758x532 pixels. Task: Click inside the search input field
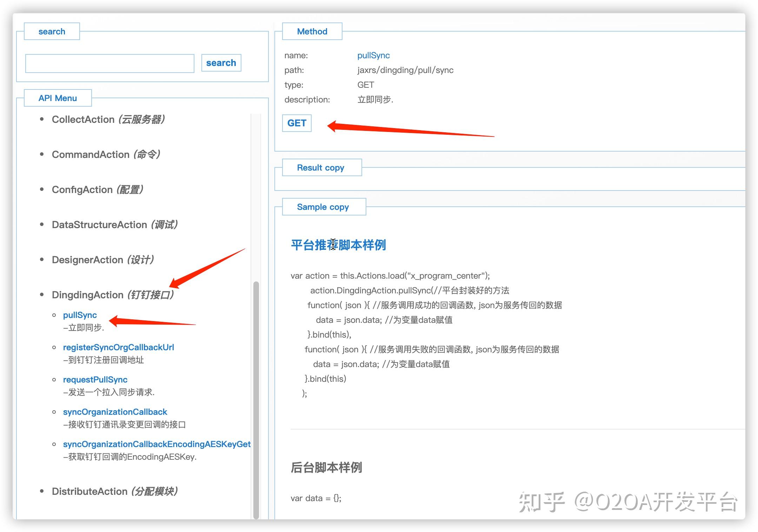pos(109,63)
